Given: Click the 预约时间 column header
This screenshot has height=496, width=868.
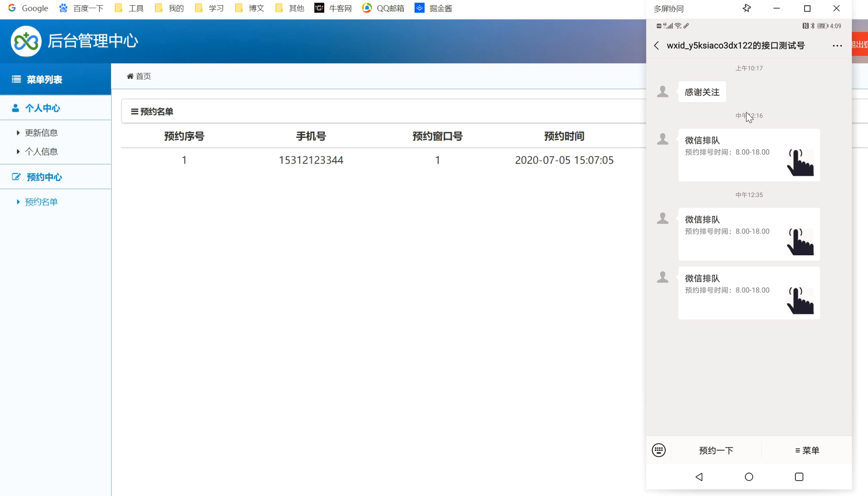Looking at the screenshot, I should (564, 136).
